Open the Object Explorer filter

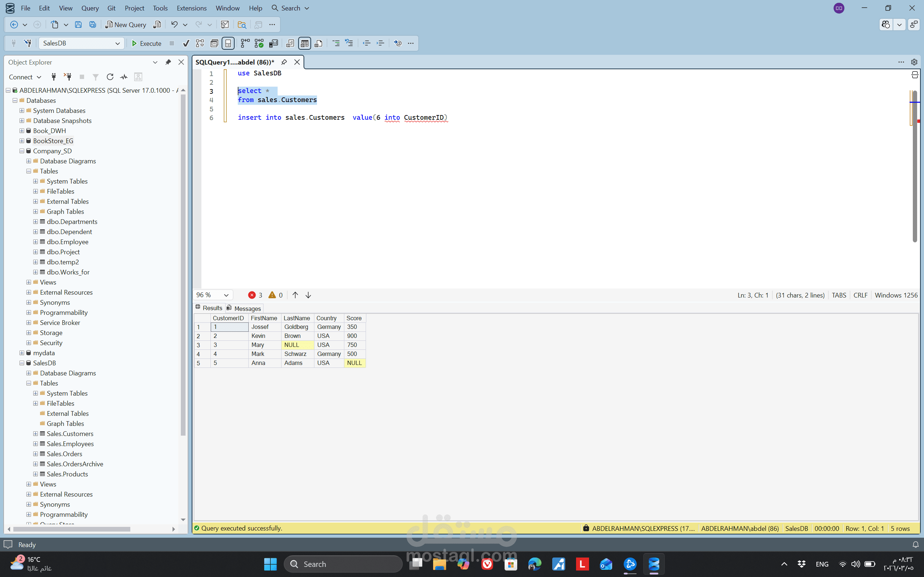[x=95, y=77]
